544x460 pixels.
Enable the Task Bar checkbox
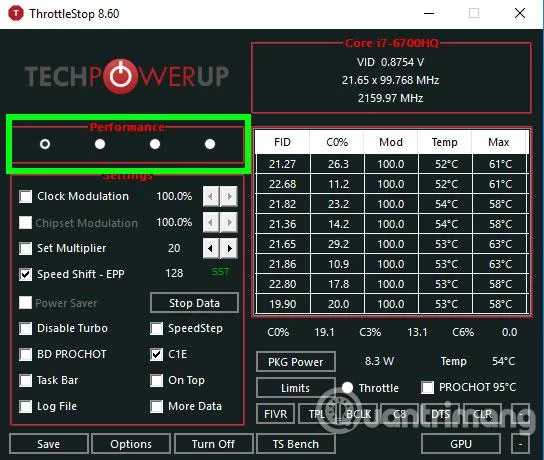(x=26, y=381)
